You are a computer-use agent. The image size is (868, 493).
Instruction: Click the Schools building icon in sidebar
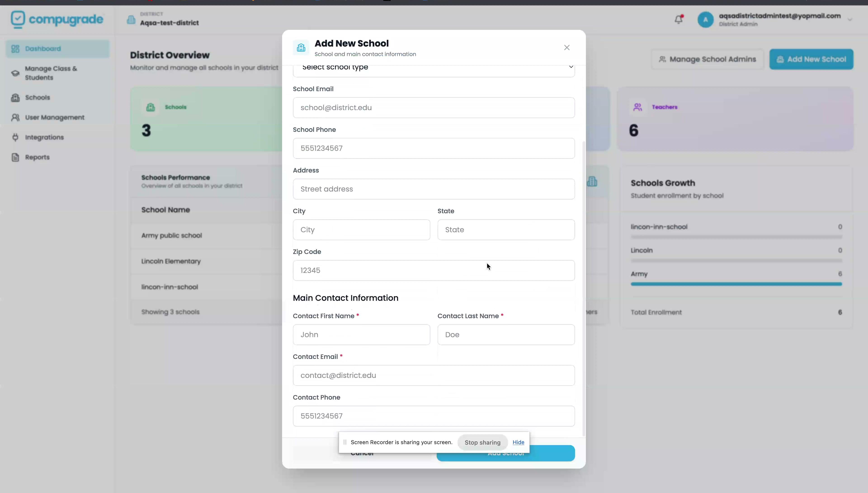click(15, 97)
